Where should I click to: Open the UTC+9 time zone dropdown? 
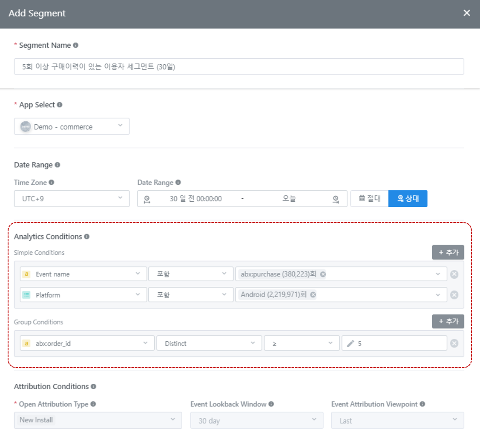(72, 199)
